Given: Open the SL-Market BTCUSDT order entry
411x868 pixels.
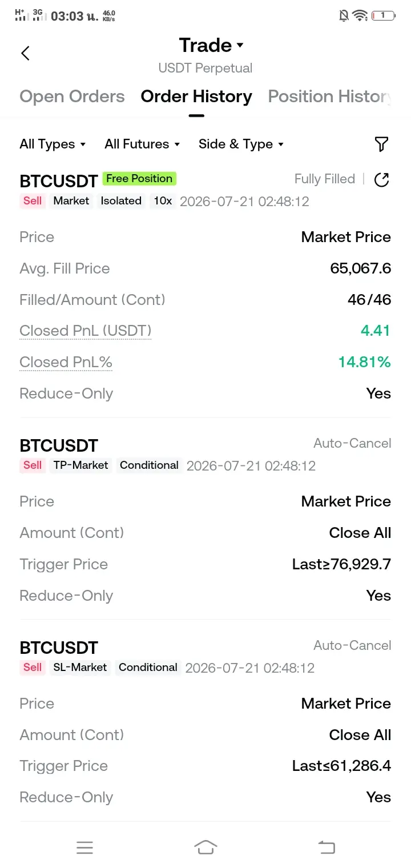Looking at the screenshot, I should tap(205, 721).
